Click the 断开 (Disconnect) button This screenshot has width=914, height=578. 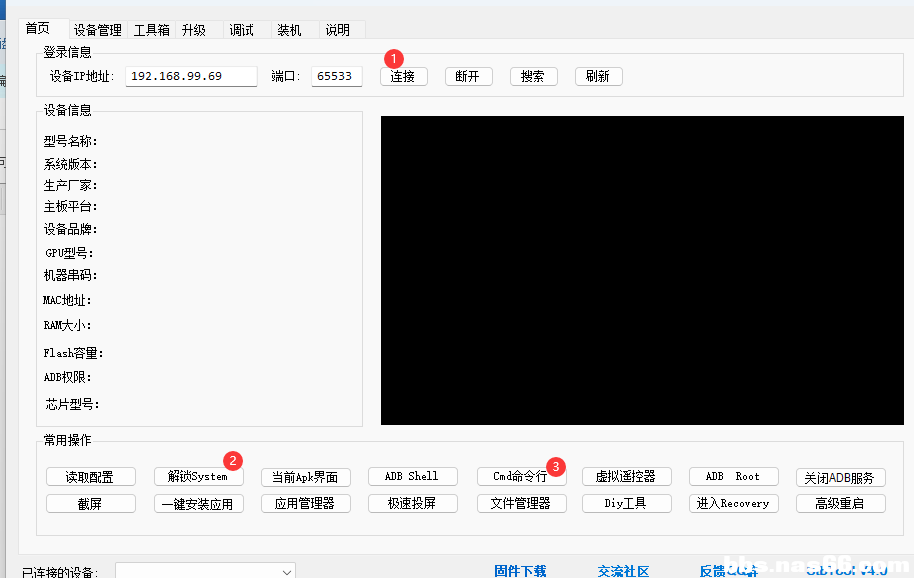(x=468, y=77)
